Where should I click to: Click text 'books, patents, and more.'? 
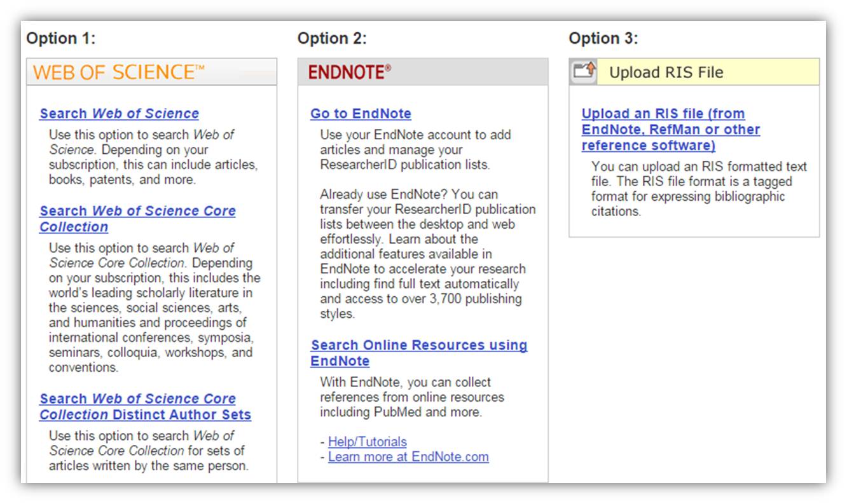[x=122, y=180]
